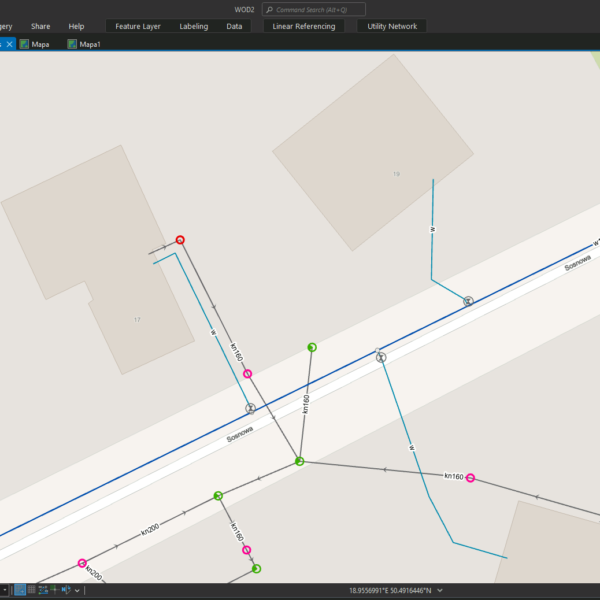Select the Utility Network tab
Viewport: 600px width, 600px height.
[x=391, y=26]
